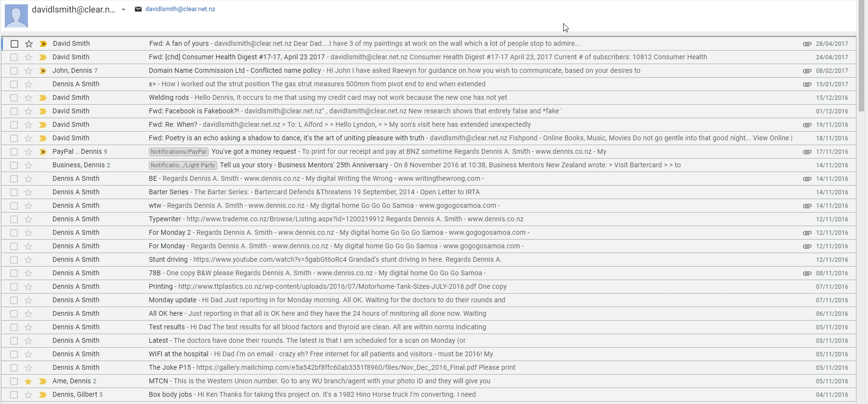Click attachment icon on 'Fwd: Re: When?' email
Screen dimensions: 868x404
tap(807, 125)
